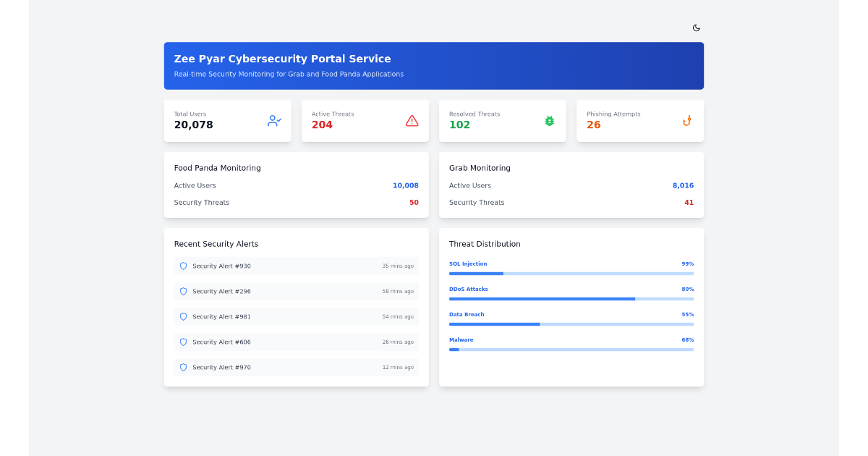Click the Active Users count 10,008
This screenshot has height=456, width=868.
[x=406, y=185]
